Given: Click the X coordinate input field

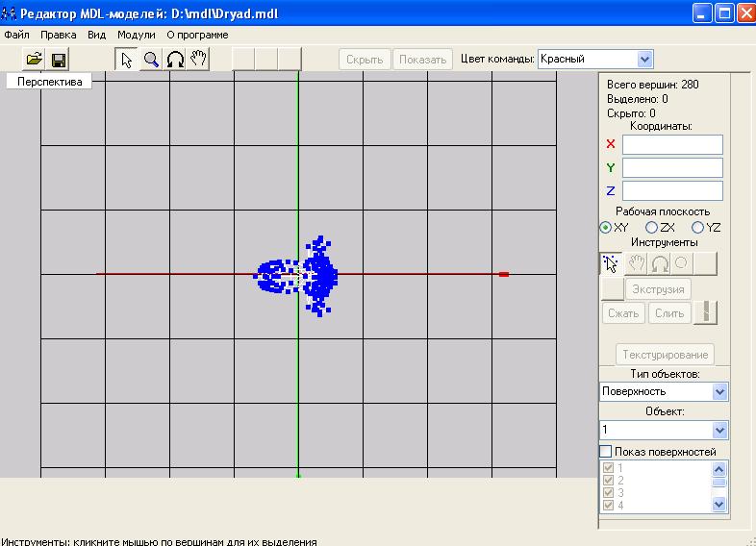Looking at the screenshot, I should [x=672, y=144].
